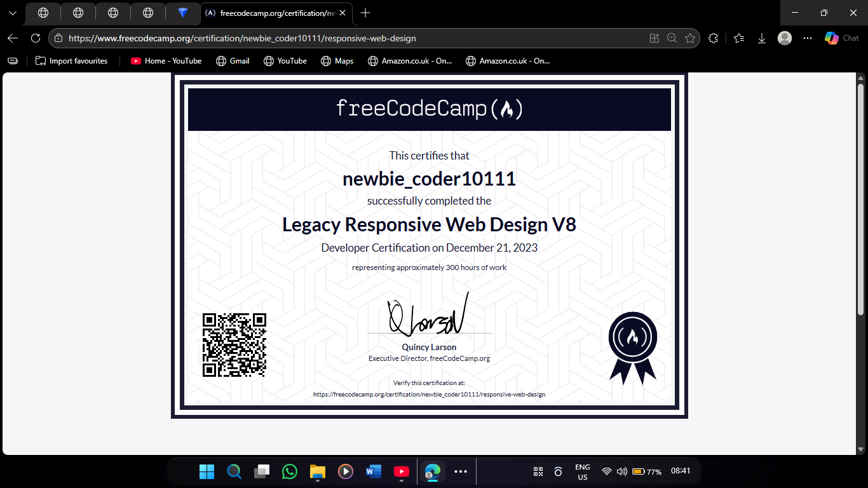Click the Import favourites button

click(71, 60)
